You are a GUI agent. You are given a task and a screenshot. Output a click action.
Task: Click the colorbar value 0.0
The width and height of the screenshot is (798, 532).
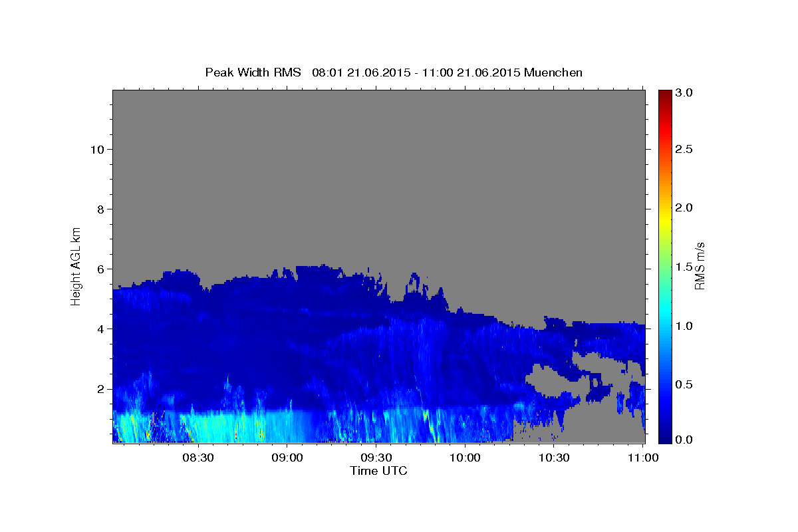[684, 440]
